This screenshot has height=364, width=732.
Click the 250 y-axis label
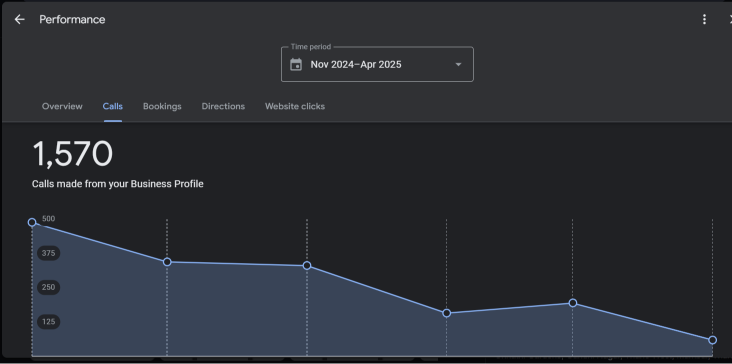[x=49, y=287]
